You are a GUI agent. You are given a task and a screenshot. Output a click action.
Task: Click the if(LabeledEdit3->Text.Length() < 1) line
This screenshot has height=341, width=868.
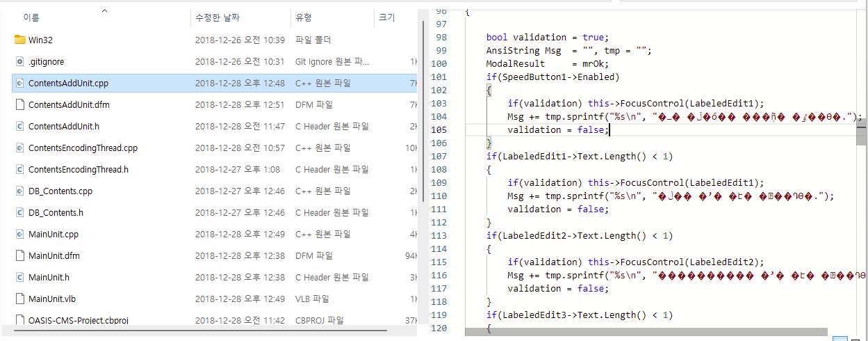580,315
